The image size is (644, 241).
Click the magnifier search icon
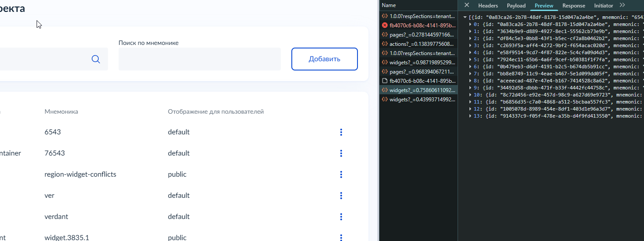pyautogui.click(x=96, y=59)
